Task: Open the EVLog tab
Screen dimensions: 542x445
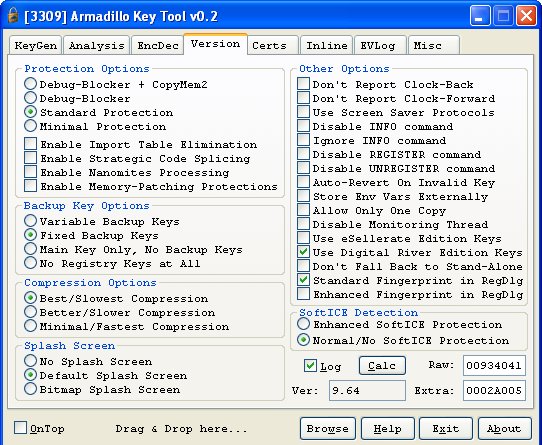Action: click(381, 45)
